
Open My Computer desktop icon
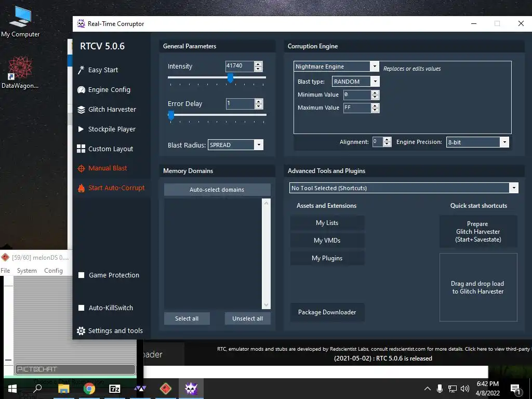20,21
